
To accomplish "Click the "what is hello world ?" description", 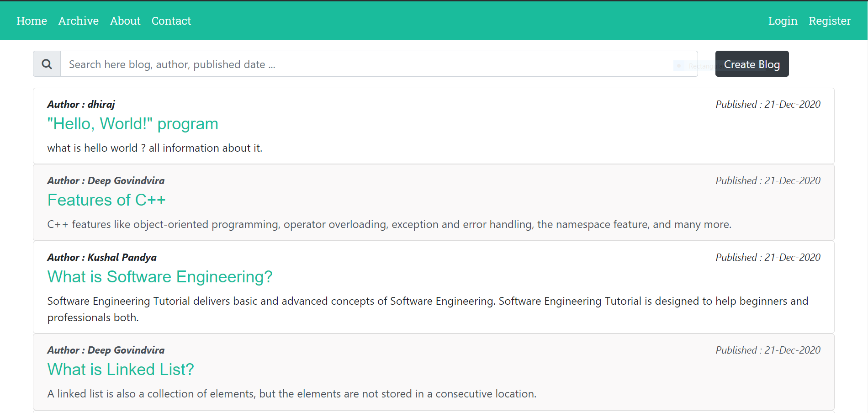I will [x=155, y=148].
